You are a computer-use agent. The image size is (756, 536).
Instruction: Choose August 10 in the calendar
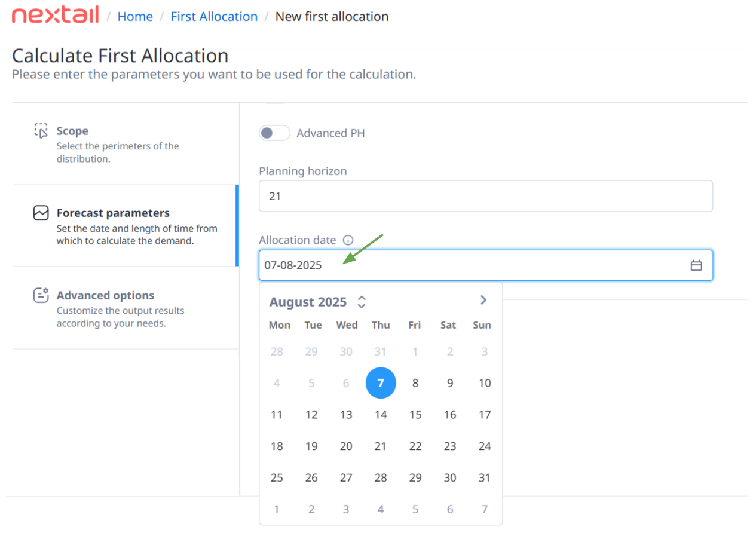click(x=485, y=383)
